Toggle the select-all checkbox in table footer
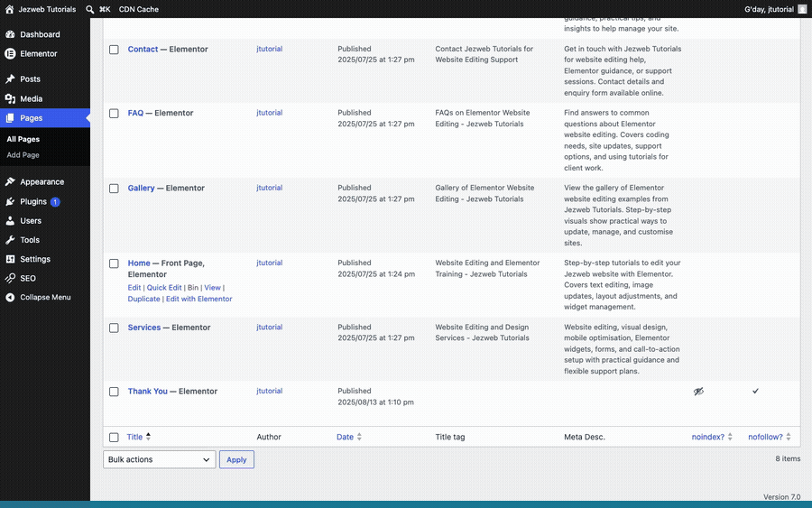This screenshot has width=812, height=508. coord(114,437)
